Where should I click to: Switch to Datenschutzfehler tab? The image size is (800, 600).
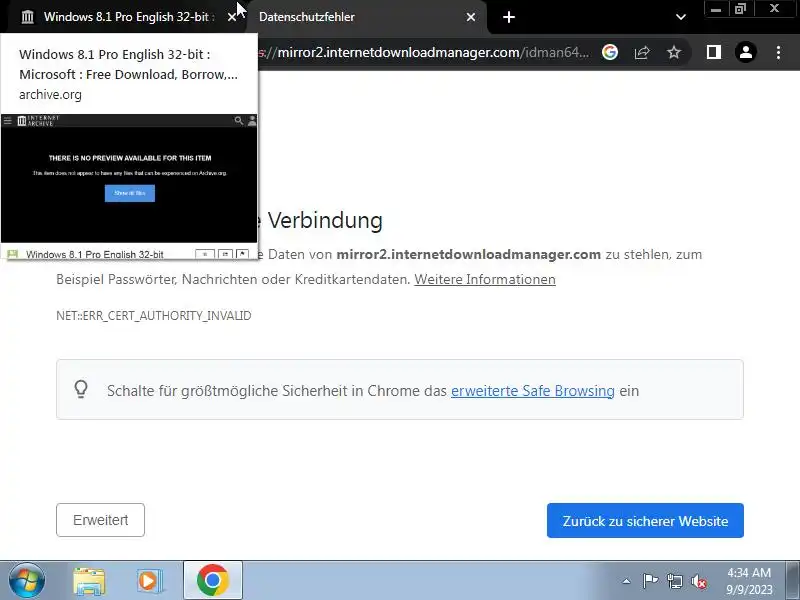[365, 17]
